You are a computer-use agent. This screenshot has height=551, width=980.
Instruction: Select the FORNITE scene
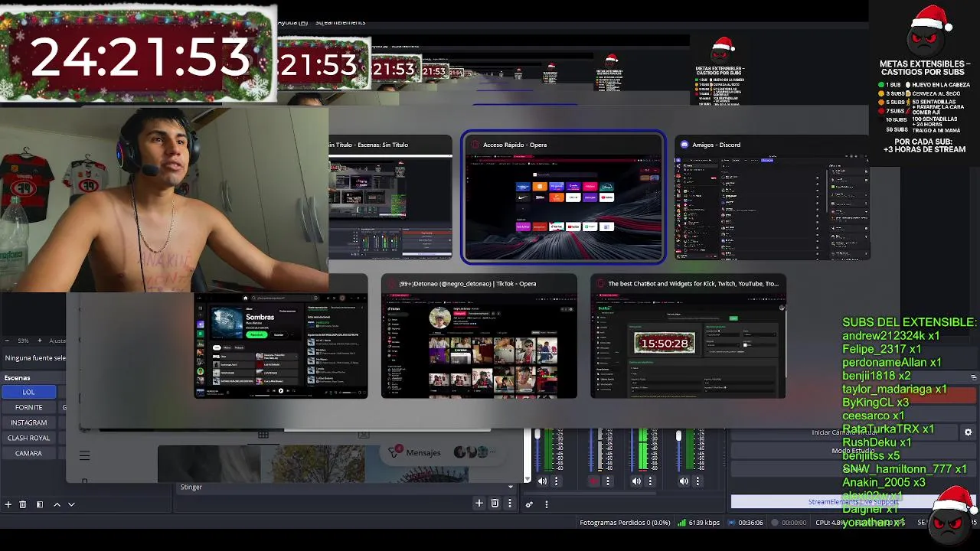[x=28, y=407]
